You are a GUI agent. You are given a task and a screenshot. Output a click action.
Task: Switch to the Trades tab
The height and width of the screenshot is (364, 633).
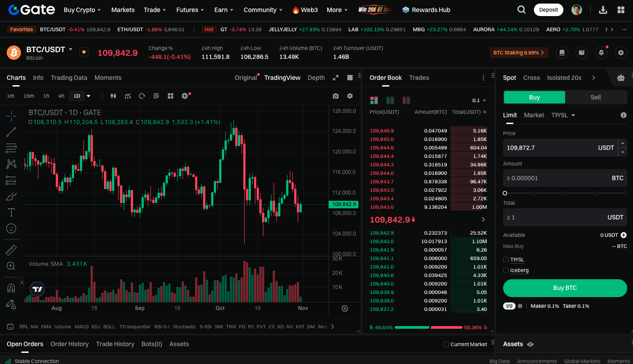(419, 78)
